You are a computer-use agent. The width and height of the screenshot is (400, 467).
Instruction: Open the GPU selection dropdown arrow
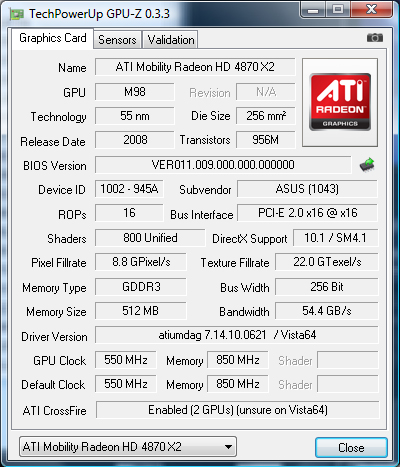click(228, 447)
